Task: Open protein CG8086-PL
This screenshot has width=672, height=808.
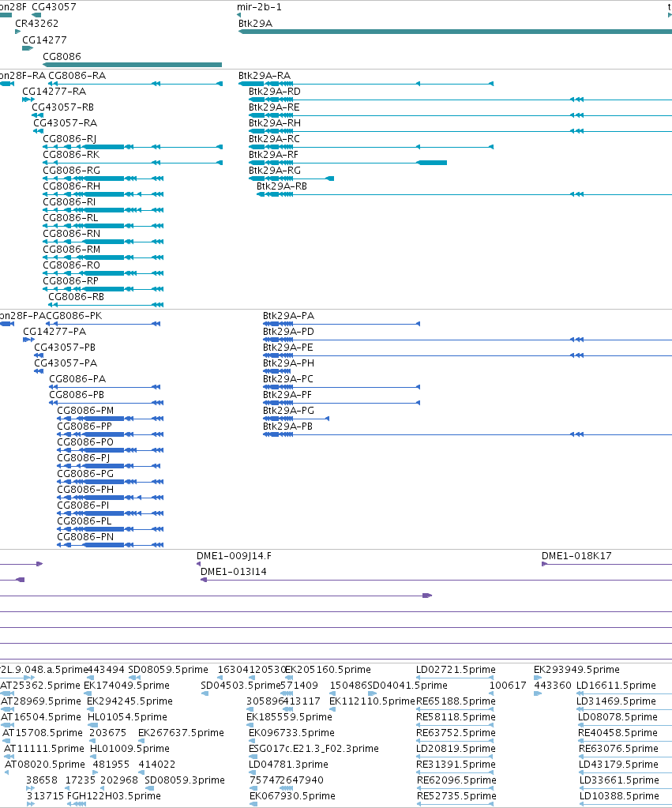Action: coord(84,521)
